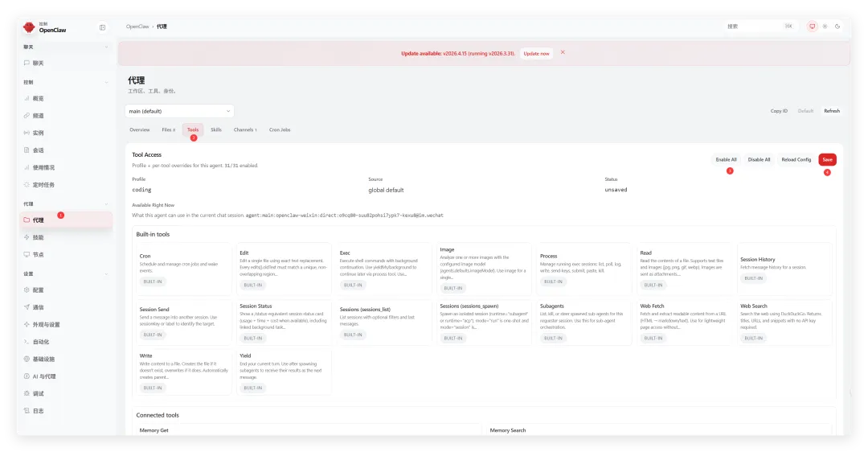Click the Sessions (sessions_spawn) tool card
Image resolution: width=868 pixels, height=452 pixels.
pos(484,322)
